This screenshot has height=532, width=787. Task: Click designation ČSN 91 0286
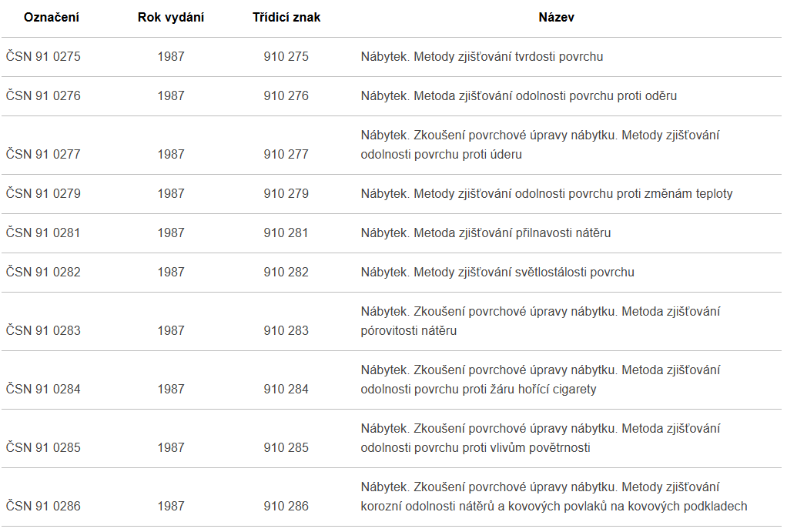point(43,507)
